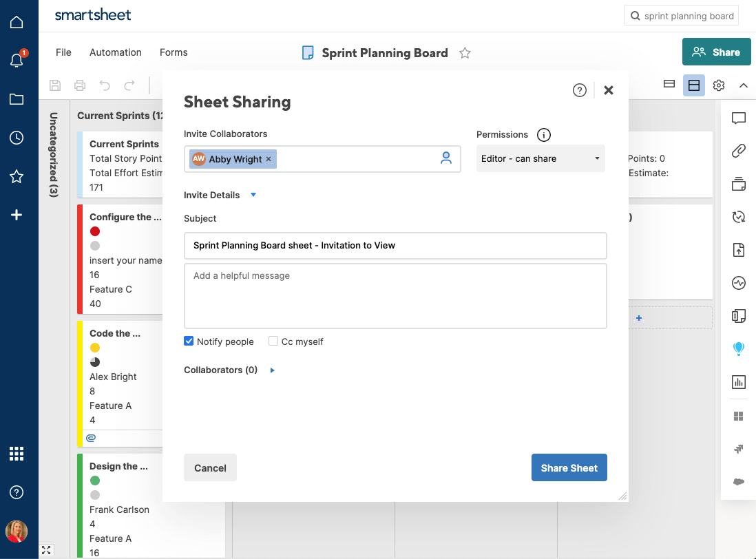
Task: Cancel the sheet sharing dialog
Action: 210,467
